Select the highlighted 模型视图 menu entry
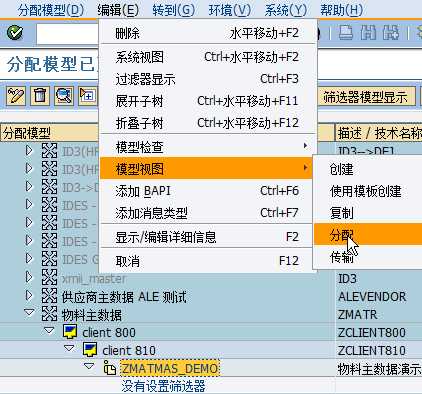422x394 pixels. [206, 168]
